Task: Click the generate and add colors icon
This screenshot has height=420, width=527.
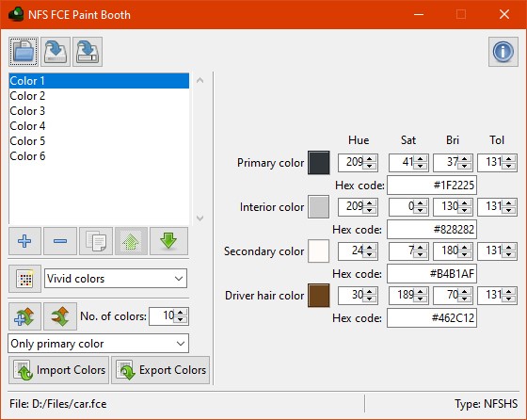Action: tap(24, 316)
